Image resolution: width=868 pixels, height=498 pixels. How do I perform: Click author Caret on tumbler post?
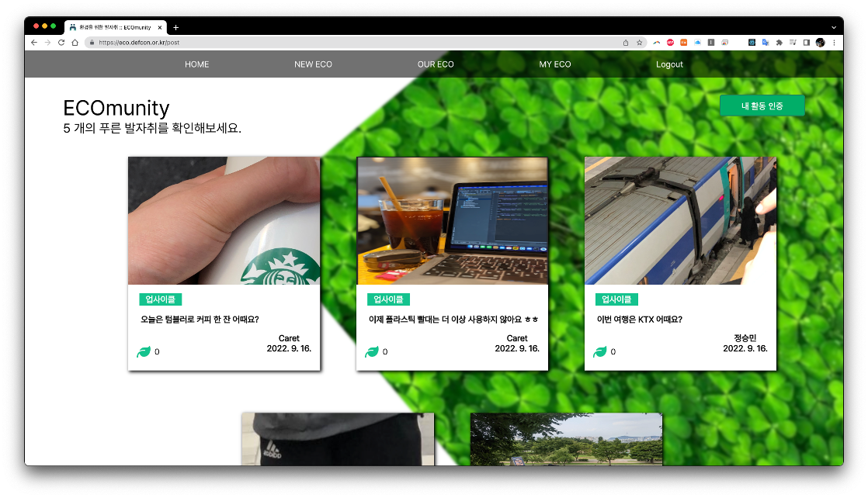point(289,338)
